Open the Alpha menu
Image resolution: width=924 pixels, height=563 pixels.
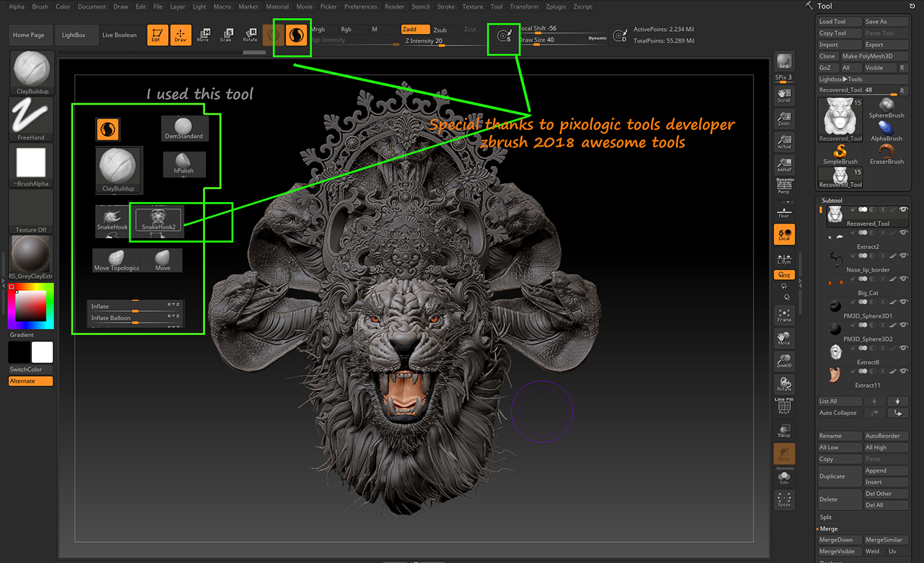point(17,6)
